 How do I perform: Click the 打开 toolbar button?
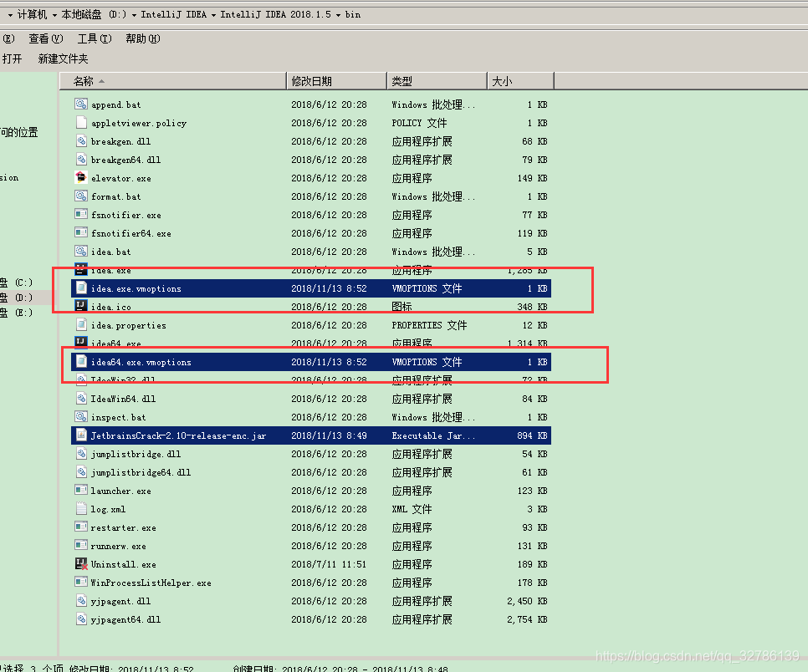tap(12, 59)
